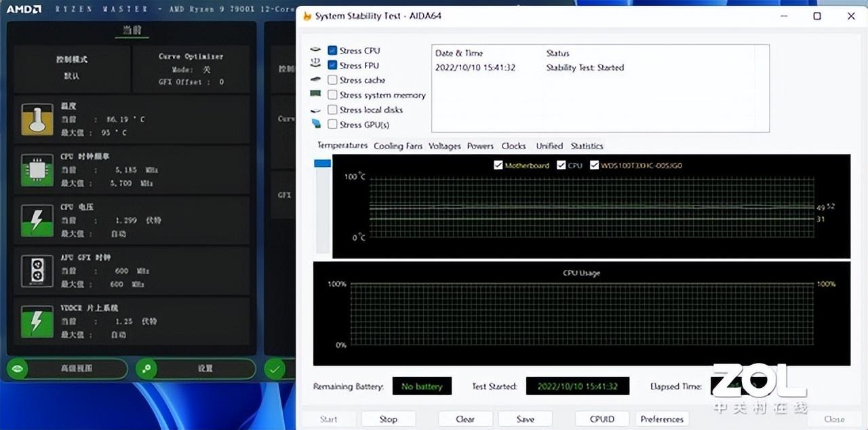Click the control mode panel in Ryzen Master
The height and width of the screenshot is (430, 868).
point(72,69)
